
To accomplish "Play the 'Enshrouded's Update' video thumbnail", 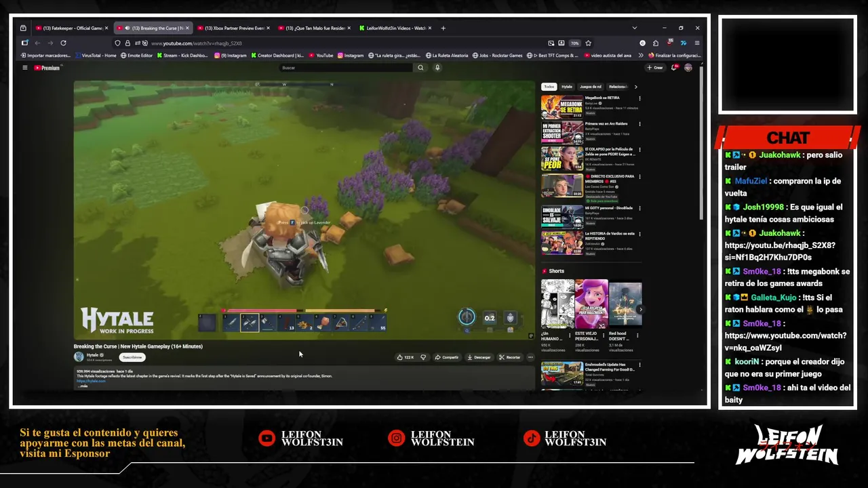I will pyautogui.click(x=561, y=373).
